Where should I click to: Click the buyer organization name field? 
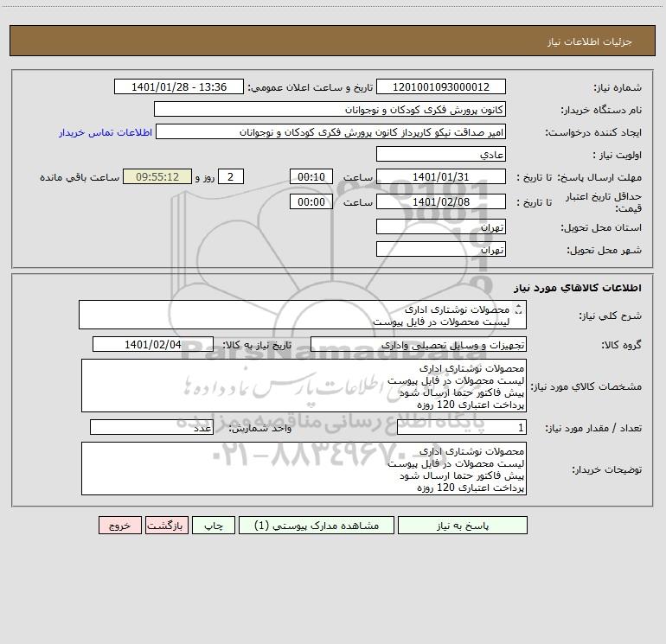click(330, 109)
